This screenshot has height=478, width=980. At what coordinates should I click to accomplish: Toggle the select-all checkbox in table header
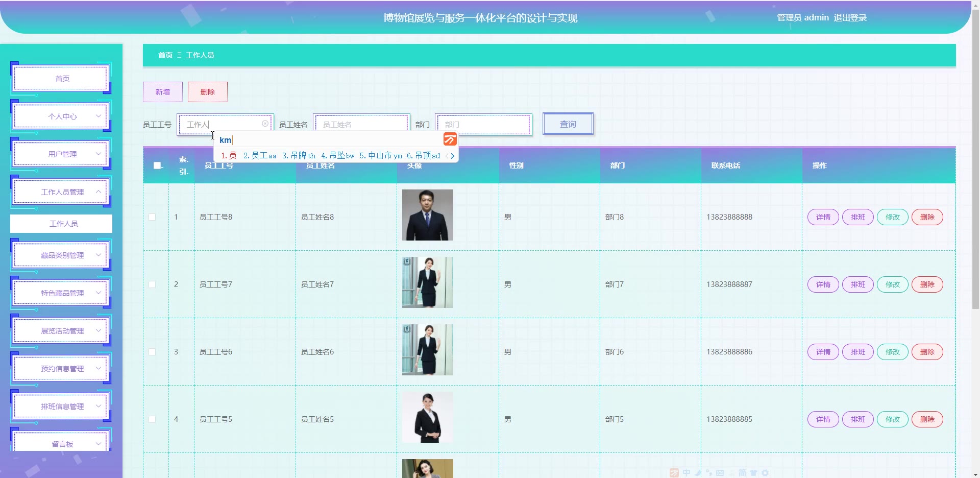coord(157,165)
